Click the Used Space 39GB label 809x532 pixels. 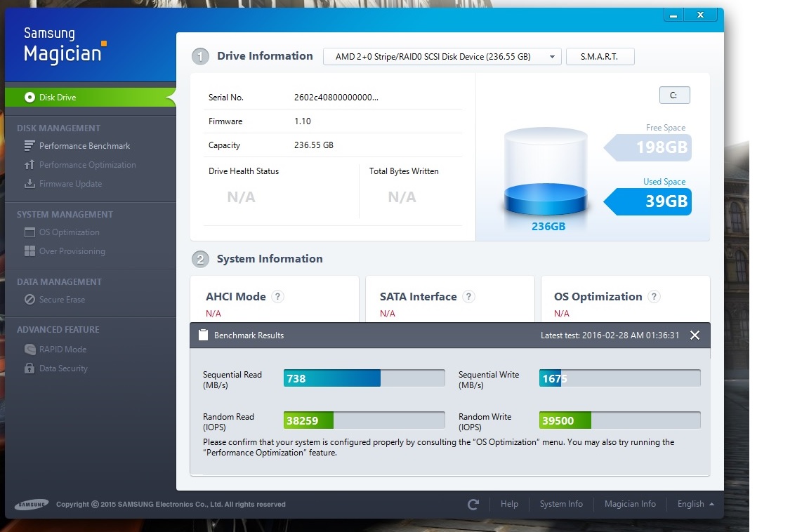(649, 201)
